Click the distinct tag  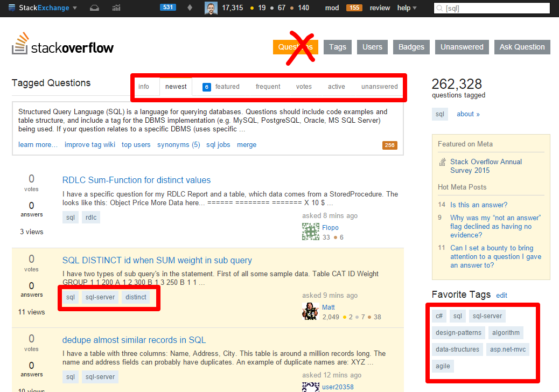point(136,297)
